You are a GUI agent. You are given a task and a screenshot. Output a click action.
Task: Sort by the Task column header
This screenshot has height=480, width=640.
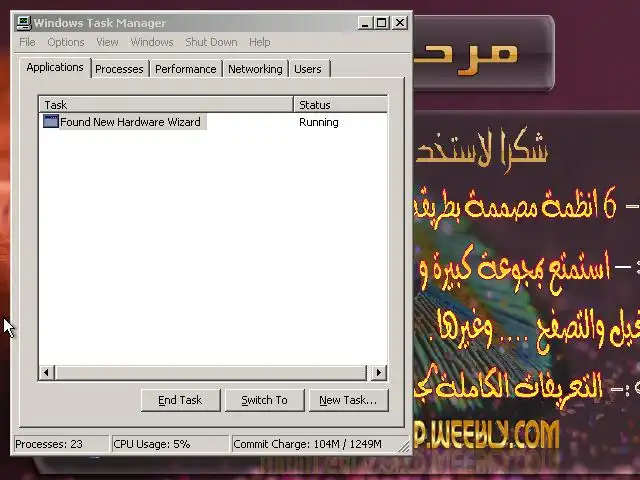pos(166,105)
